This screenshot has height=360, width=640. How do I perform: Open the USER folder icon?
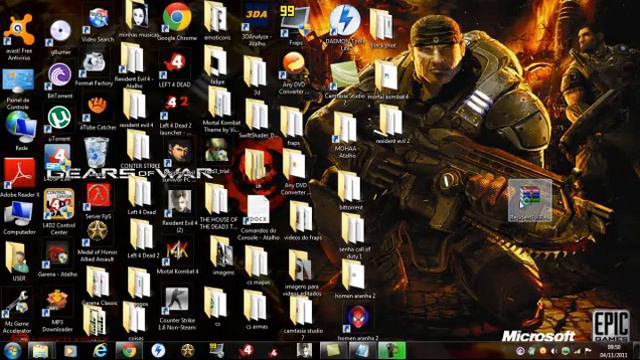(18, 258)
